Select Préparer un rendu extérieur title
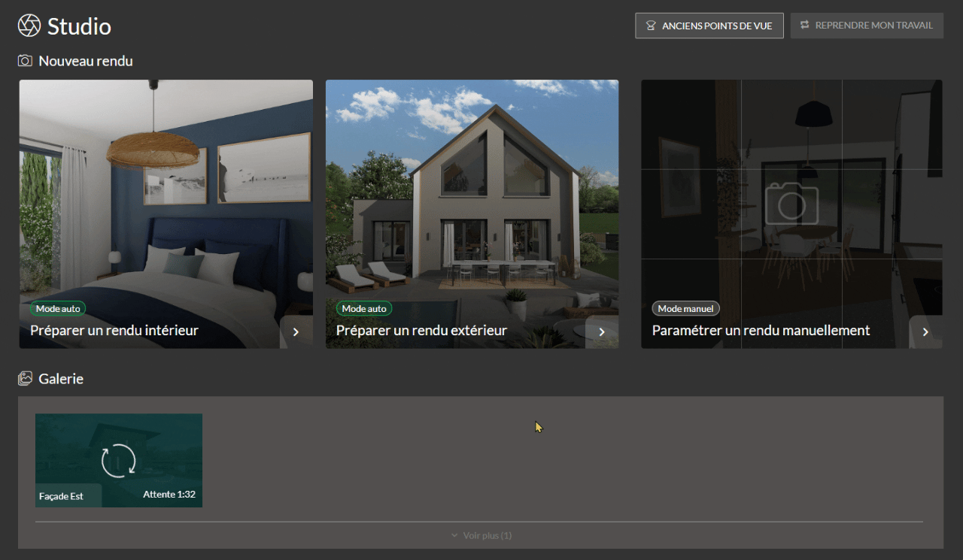The image size is (963, 560). (x=421, y=331)
